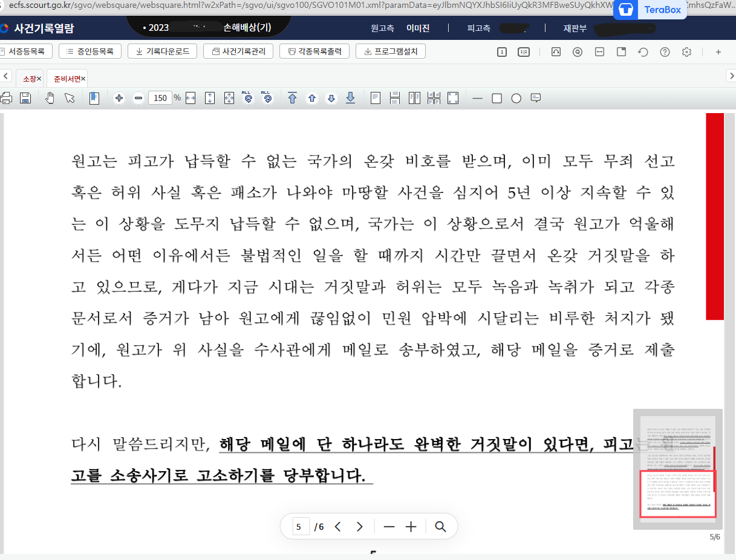This screenshot has width=736, height=560.
Task: Open the comment annotation tool
Action: [x=535, y=97]
